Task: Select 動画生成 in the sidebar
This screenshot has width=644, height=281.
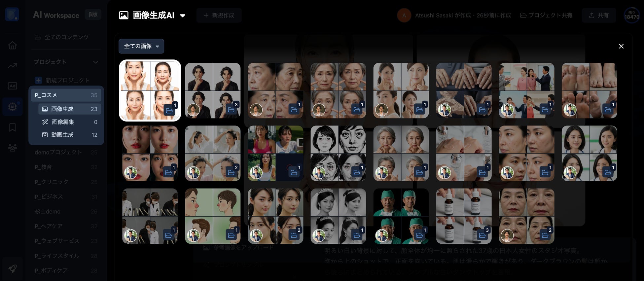Action: (70, 135)
